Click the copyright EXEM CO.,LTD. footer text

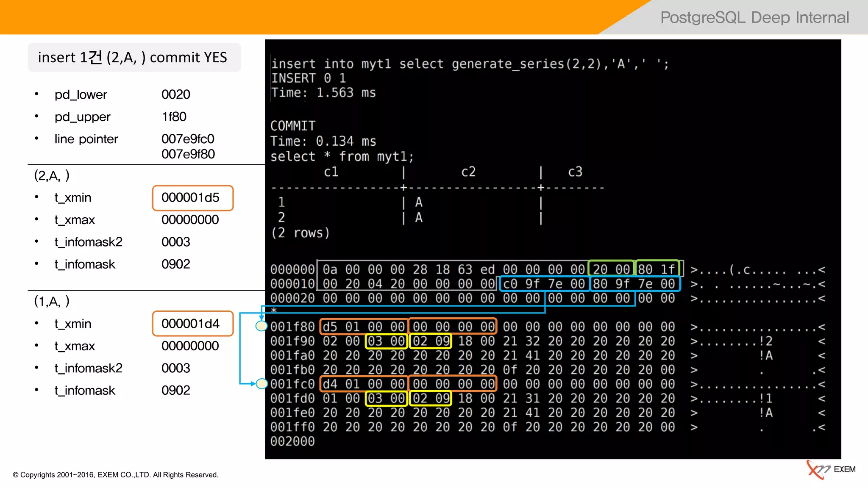click(116, 475)
